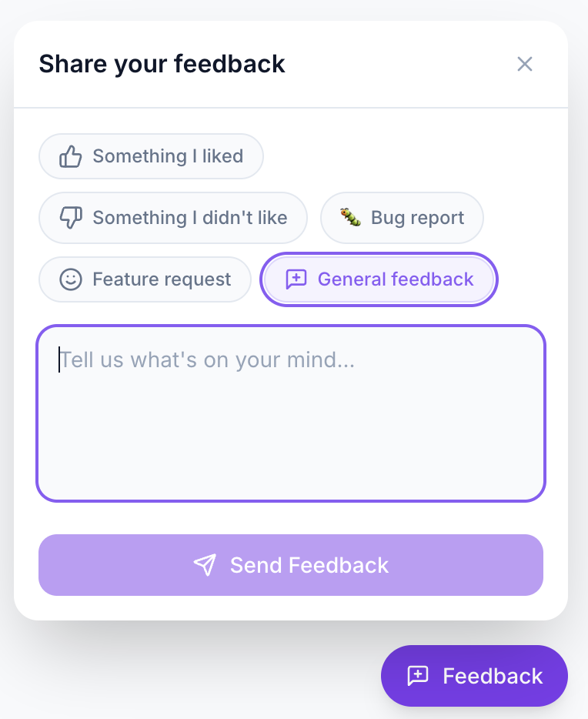Click the "Share your feedback" heading

[x=162, y=64]
